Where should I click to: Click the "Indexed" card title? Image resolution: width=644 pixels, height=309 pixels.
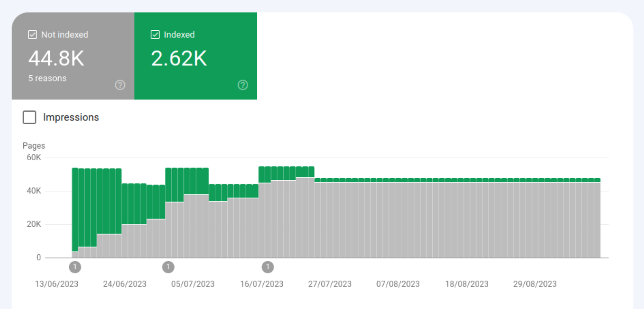[x=179, y=35]
